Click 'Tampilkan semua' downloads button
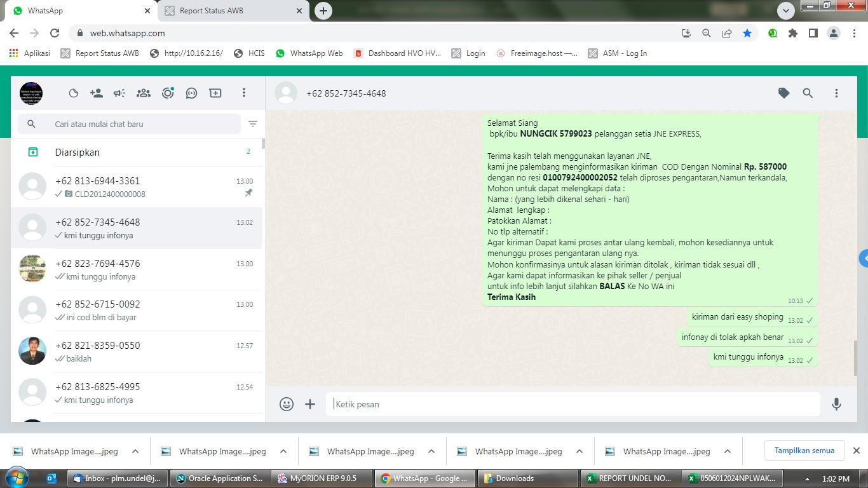The height and width of the screenshot is (488, 868). (x=804, y=451)
